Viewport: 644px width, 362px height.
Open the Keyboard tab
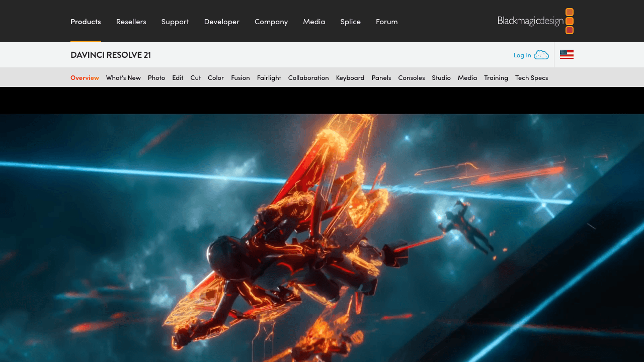pyautogui.click(x=350, y=78)
